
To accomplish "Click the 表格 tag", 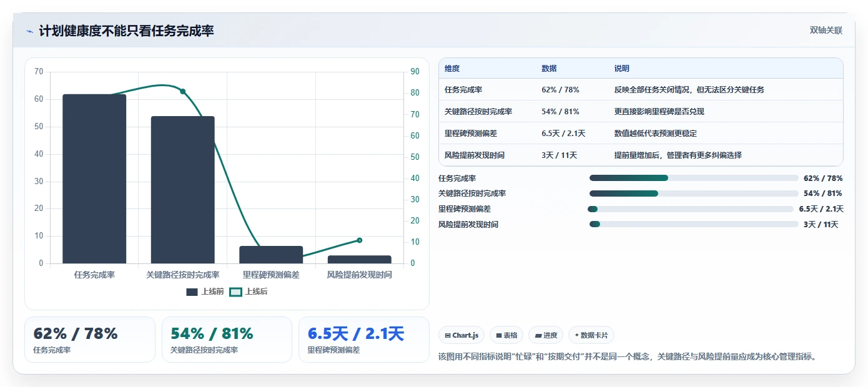I will click(506, 335).
